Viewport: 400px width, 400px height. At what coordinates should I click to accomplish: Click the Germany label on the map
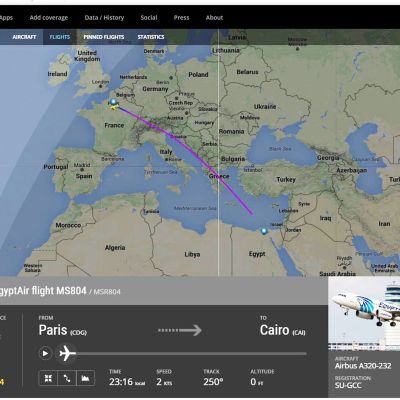click(155, 89)
